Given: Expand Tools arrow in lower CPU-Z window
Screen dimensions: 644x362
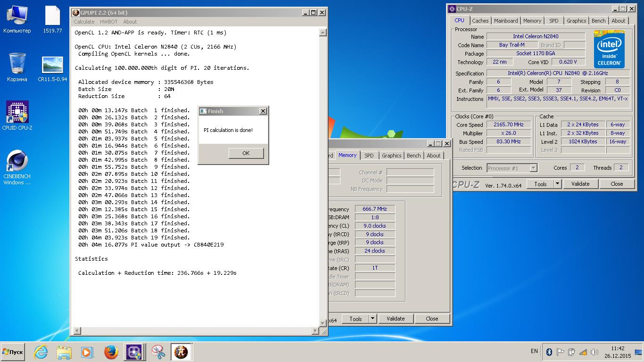Looking at the screenshot, I should pyautogui.click(x=373, y=319).
